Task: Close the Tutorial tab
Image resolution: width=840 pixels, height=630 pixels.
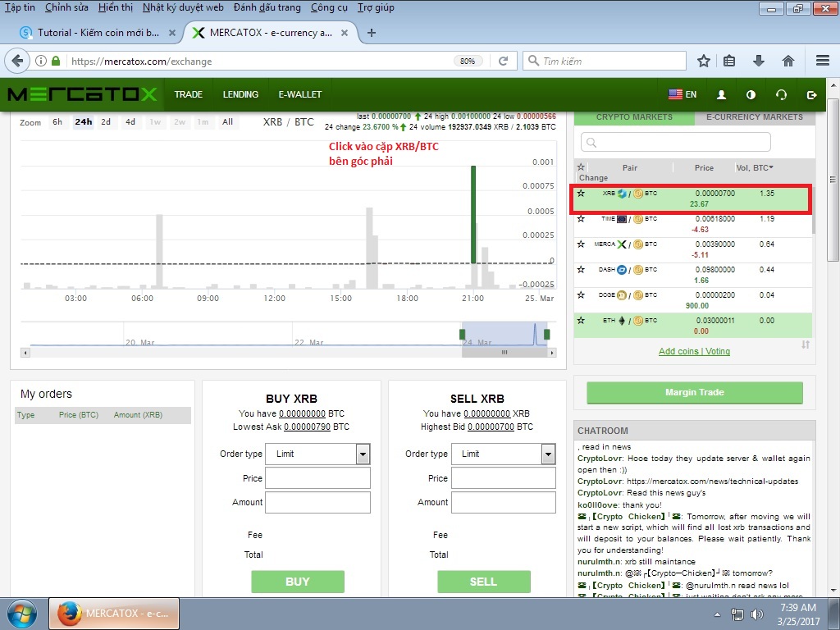Action: (x=172, y=33)
